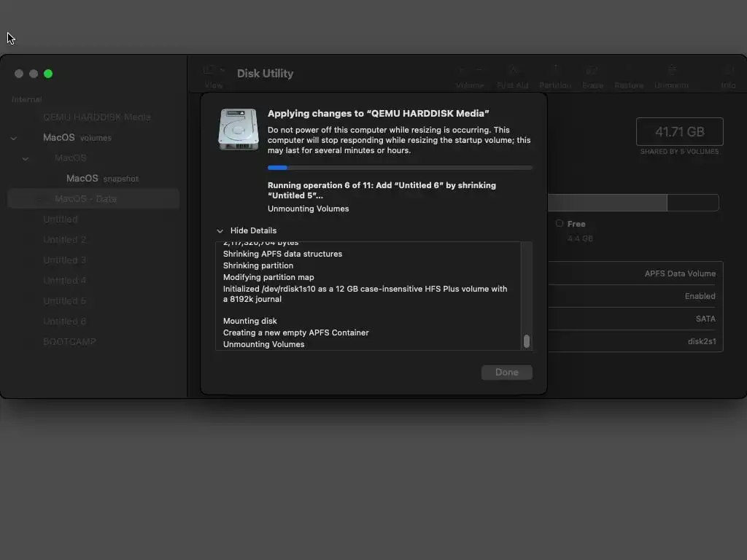The width and height of the screenshot is (747, 560).
Task: Click the Disk Utility window title
Action: [x=266, y=74]
